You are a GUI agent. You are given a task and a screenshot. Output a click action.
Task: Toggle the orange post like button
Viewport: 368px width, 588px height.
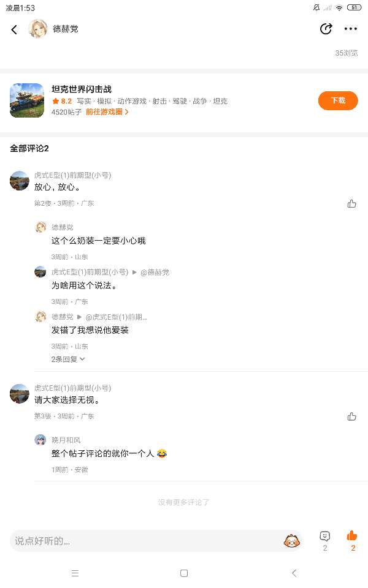[352, 537]
